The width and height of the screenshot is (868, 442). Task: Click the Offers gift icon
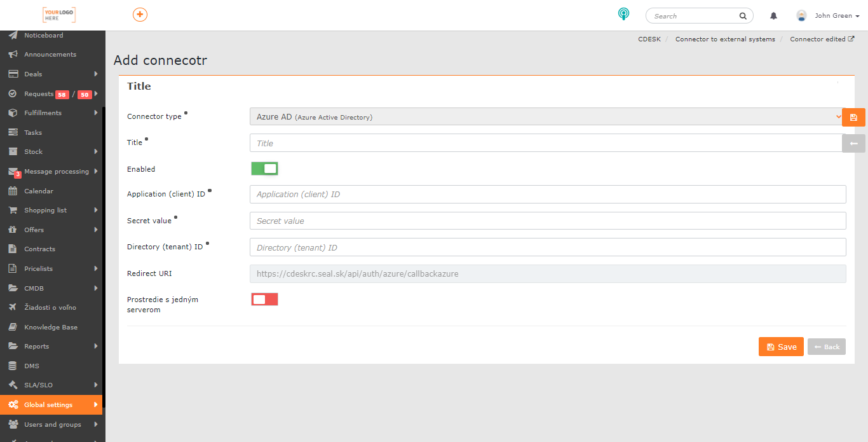tap(13, 230)
